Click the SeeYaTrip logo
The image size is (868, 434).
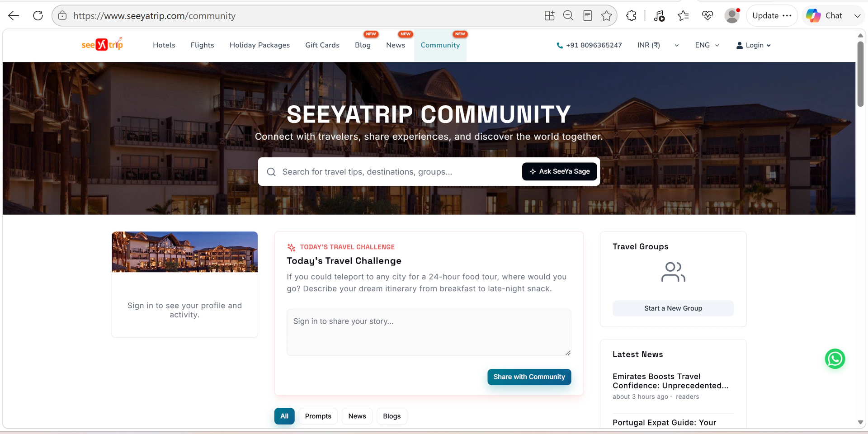coord(102,44)
